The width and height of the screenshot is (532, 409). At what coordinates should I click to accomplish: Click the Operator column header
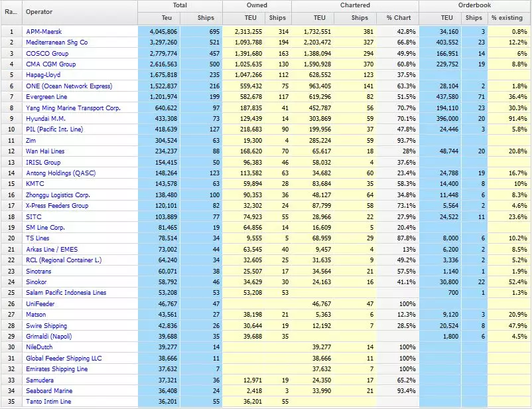point(39,11)
